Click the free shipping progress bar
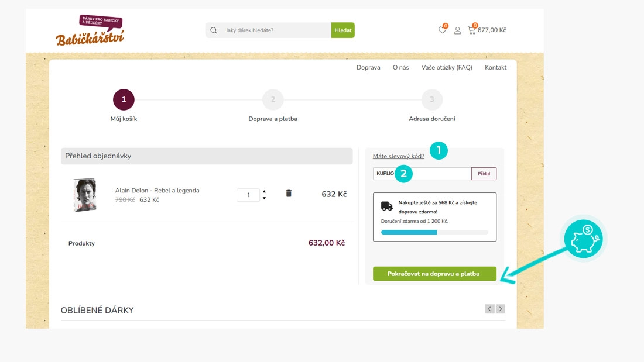This screenshot has height=362, width=644. coord(434,232)
